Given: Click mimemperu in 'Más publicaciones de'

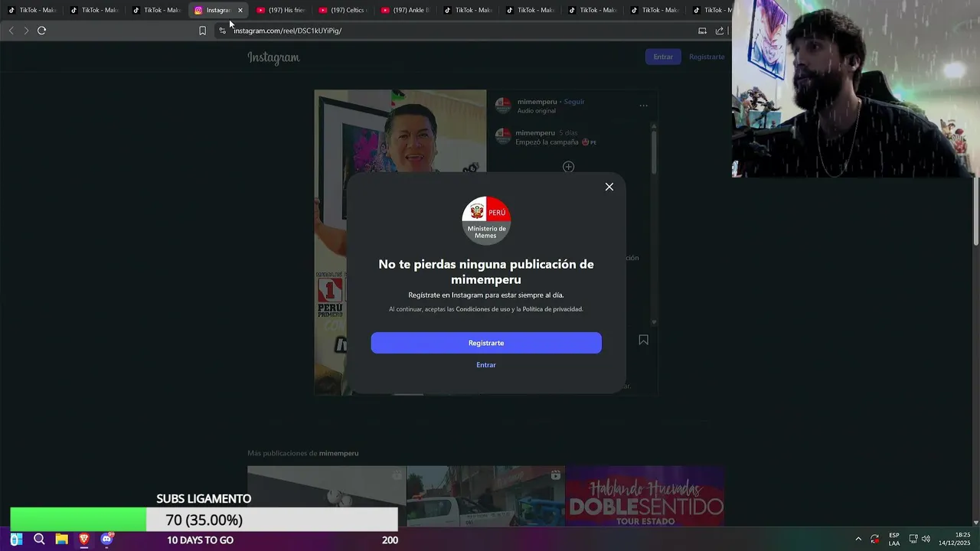Looking at the screenshot, I should coord(338,453).
